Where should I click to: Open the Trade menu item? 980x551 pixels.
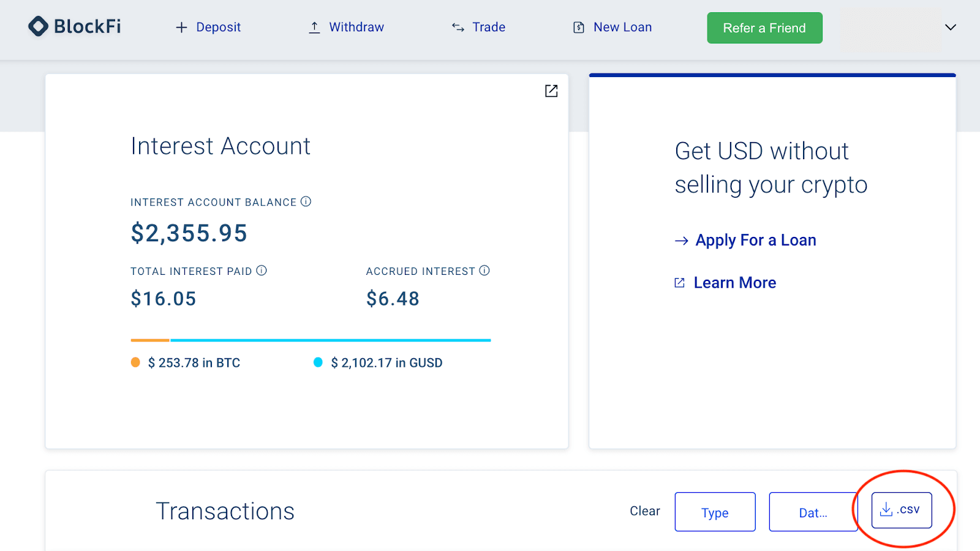point(478,28)
